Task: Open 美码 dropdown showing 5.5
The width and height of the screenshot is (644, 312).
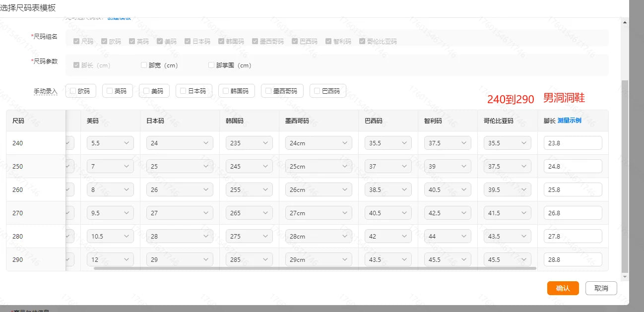Action: coord(110,143)
